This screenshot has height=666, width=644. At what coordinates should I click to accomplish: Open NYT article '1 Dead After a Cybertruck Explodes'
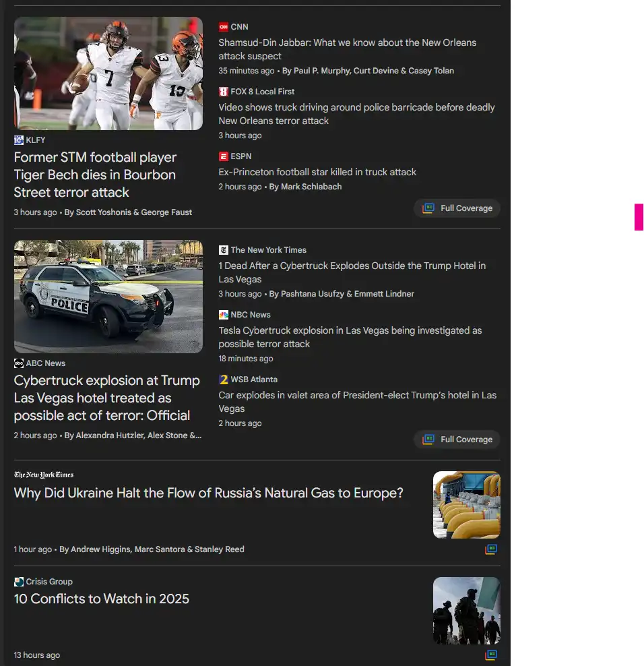pyautogui.click(x=352, y=272)
